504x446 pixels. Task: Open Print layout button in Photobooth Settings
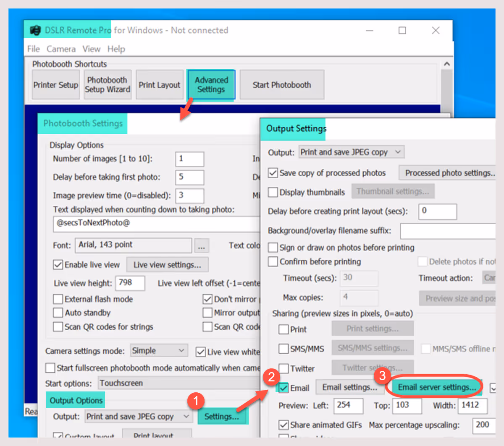tap(157, 433)
